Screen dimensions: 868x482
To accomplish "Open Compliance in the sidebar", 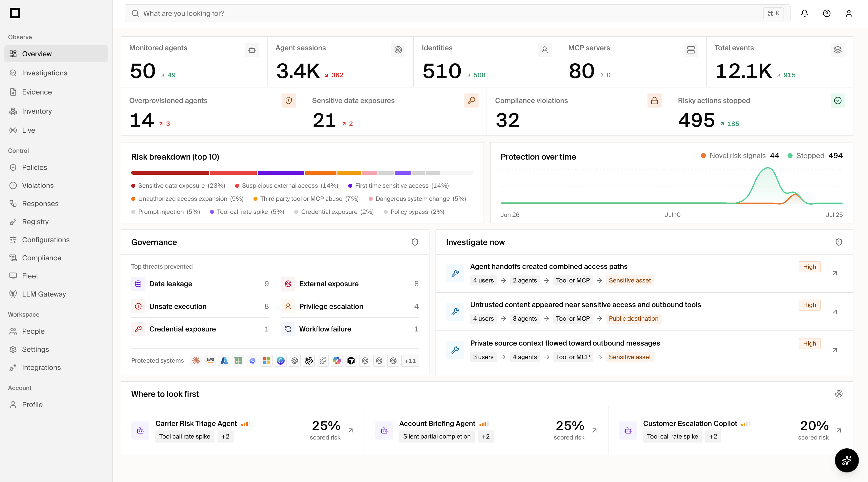I will [56, 258].
